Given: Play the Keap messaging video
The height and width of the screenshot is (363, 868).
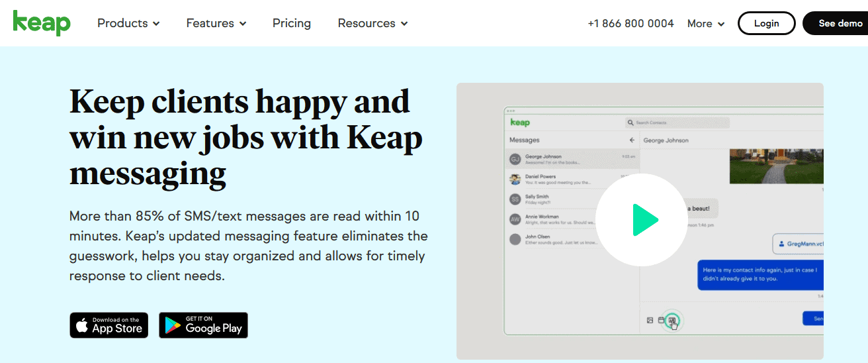Looking at the screenshot, I should click(641, 220).
